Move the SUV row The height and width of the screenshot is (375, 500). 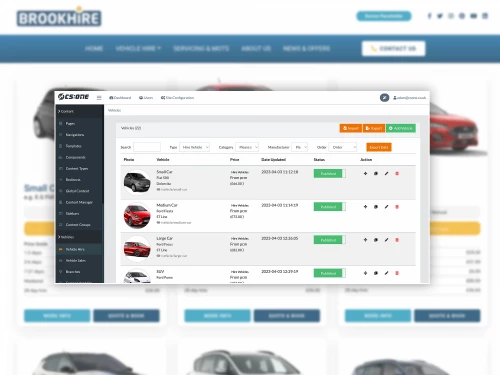point(365,273)
